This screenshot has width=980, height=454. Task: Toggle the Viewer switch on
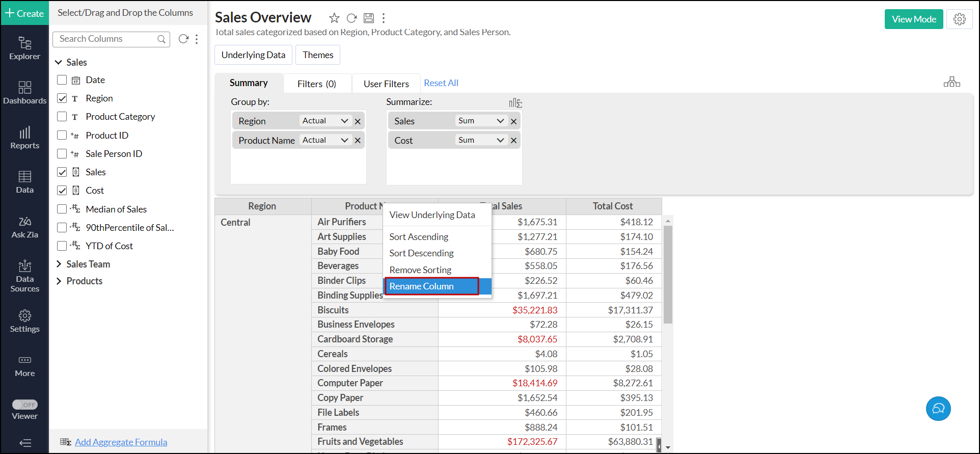click(25, 405)
